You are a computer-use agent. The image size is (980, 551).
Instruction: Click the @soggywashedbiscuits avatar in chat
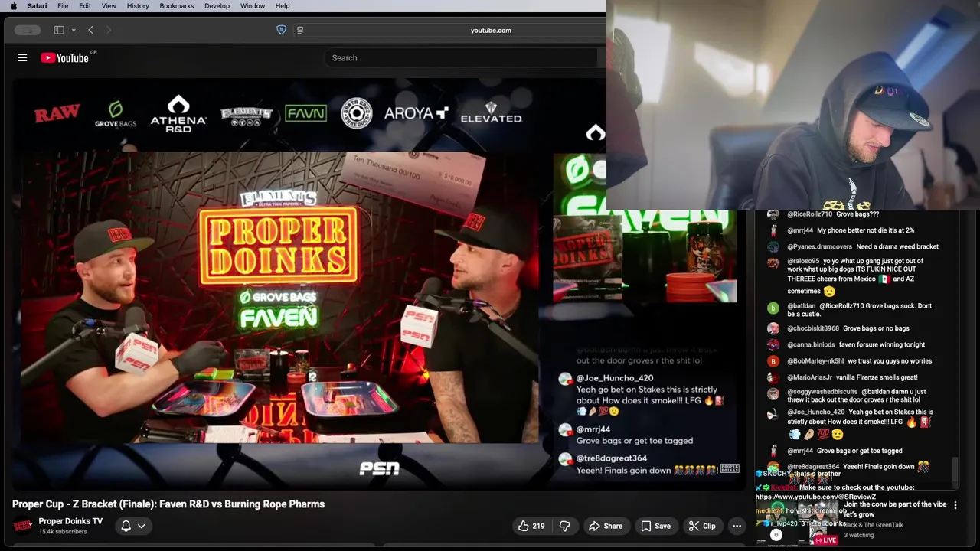[773, 393]
